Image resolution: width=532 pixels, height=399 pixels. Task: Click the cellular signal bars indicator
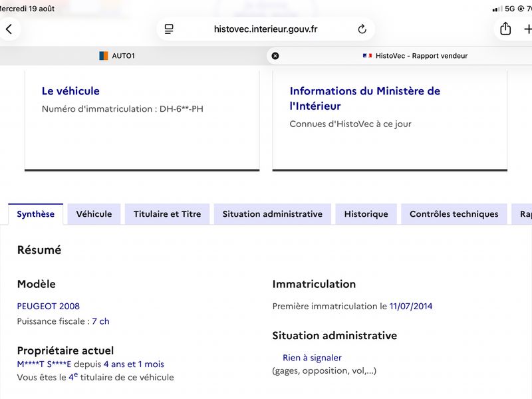pos(497,9)
